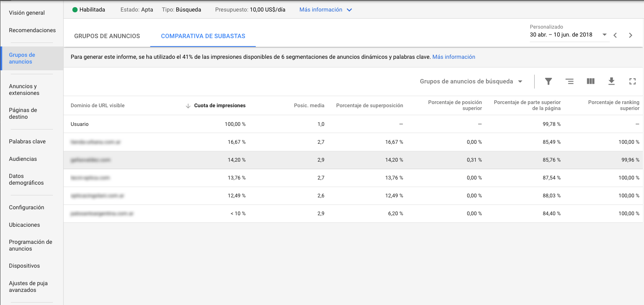Click the 100,00 % impressions cell of the Usuario row
The image size is (644, 305).
click(x=235, y=124)
